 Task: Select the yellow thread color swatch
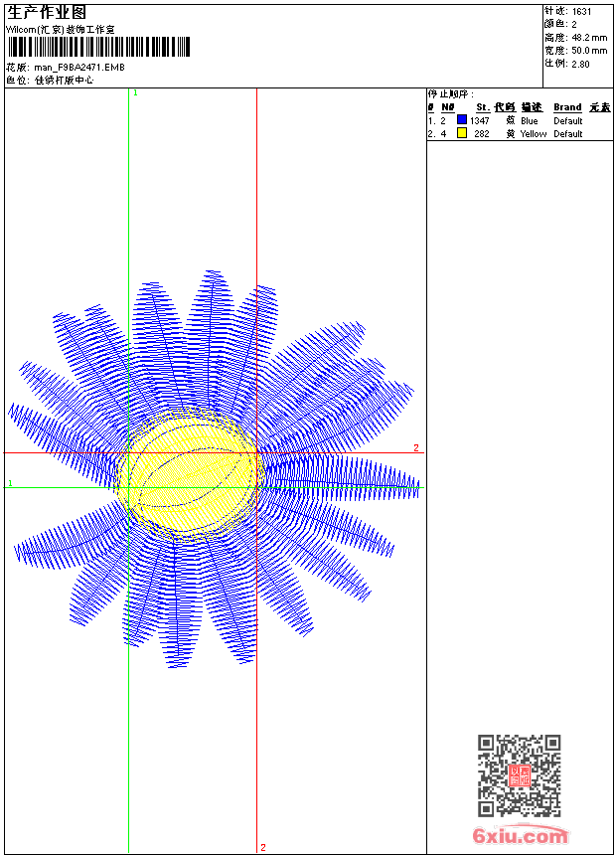coord(462,133)
